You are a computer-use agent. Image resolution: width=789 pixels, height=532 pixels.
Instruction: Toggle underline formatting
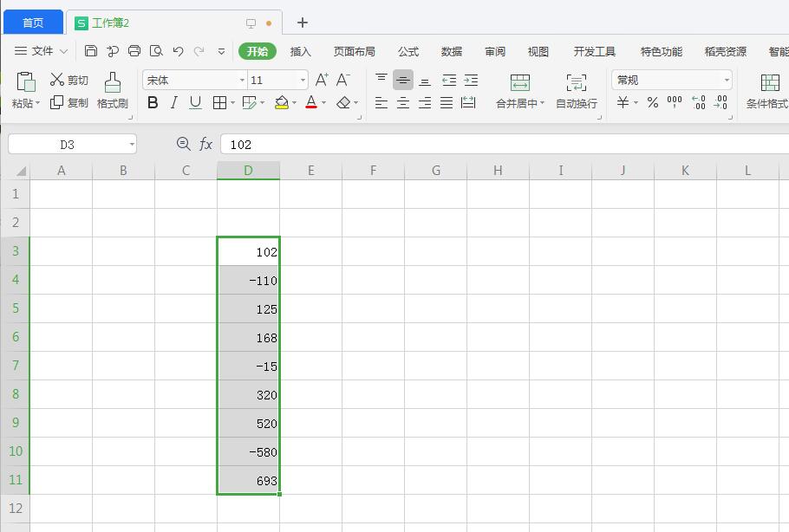[x=195, y=102]
